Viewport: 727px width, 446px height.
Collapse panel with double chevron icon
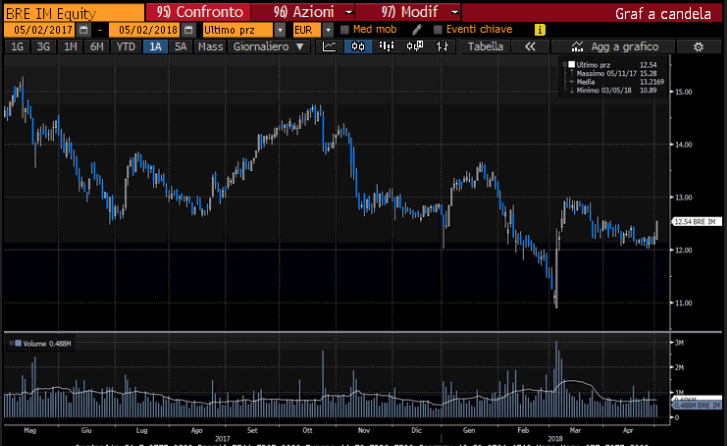[530, 47]
